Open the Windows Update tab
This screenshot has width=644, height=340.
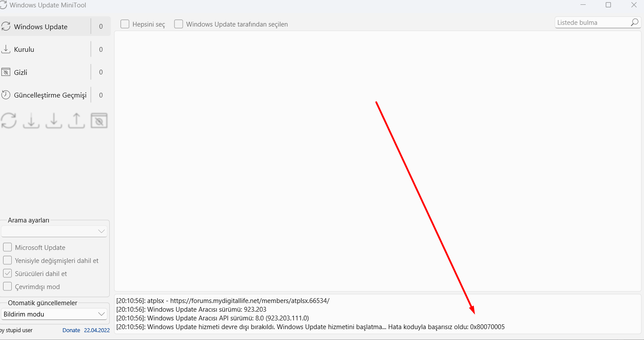pyautogui.click(x=55, y=27)
